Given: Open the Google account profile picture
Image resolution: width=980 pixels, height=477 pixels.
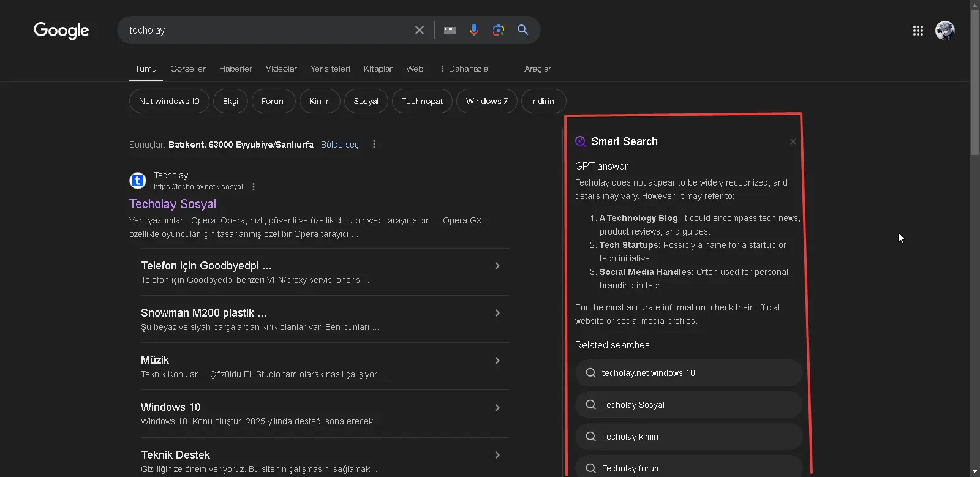Looking at the screenshot, I should click(945, 31).
